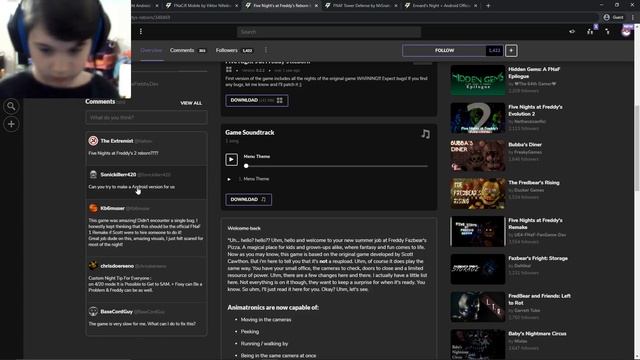640x360 pixels.
Task: Open BaseCordGuy's profile avatar
Action: 93,311
